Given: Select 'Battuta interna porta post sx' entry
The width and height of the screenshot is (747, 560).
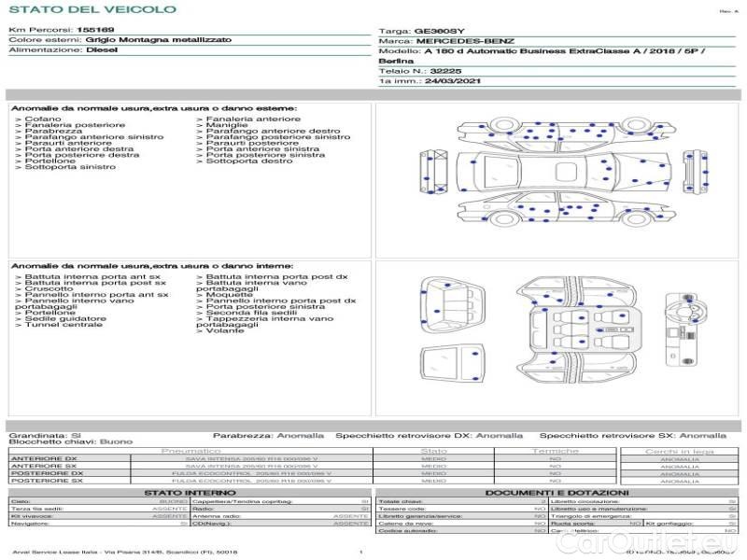Looking at the screenshot, I should [x=95, y=283].
